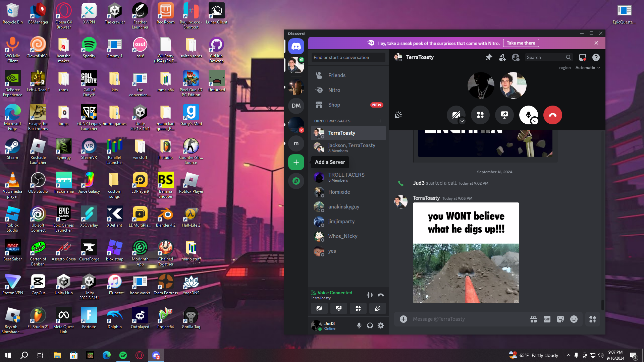
Task: Click Take me there Nitro button
Action: (x=521, y=43)
